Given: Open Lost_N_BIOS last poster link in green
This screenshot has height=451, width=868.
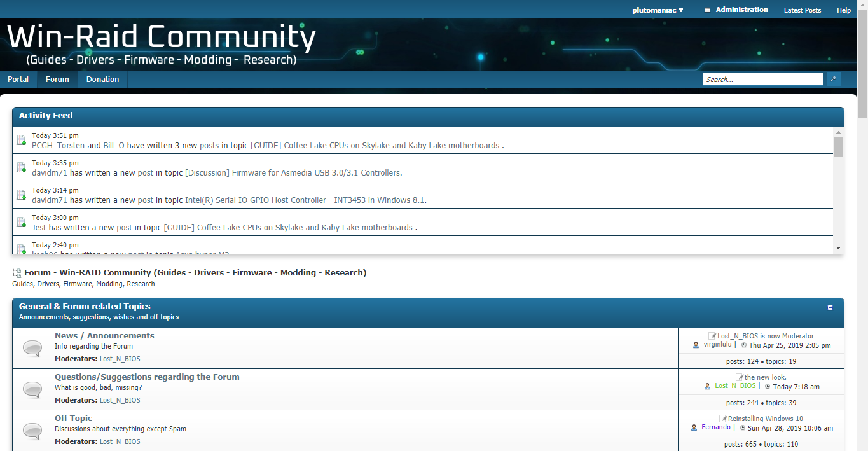Looking at the screenshot, I should click(x=735, y=386).
